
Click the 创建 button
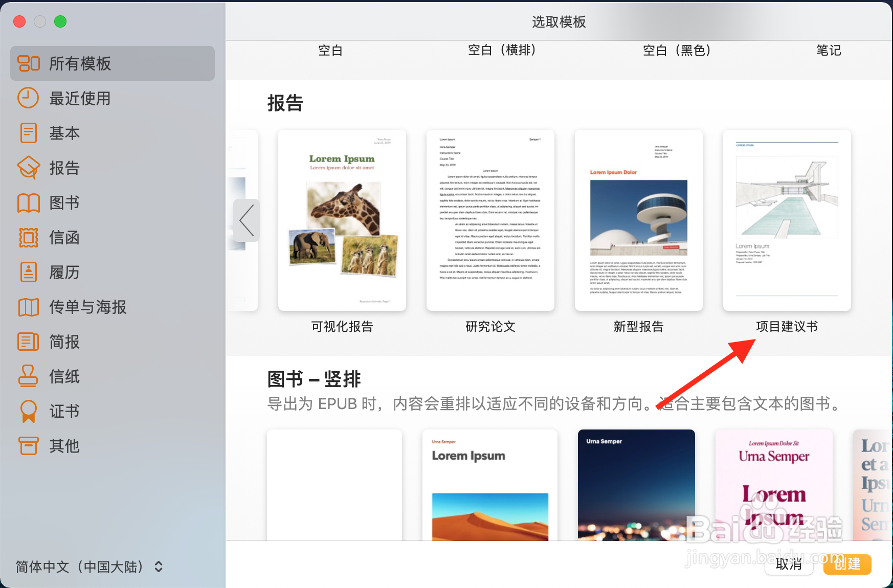pos(847,564)
